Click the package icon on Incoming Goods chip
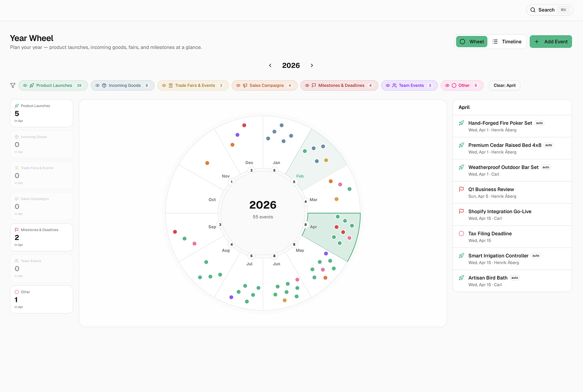 tap(104, 85)
